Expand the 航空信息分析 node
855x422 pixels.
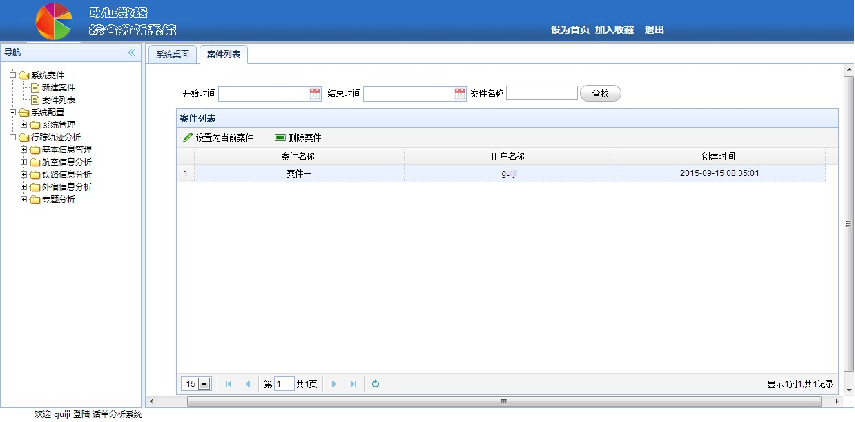tap(24, 162)
